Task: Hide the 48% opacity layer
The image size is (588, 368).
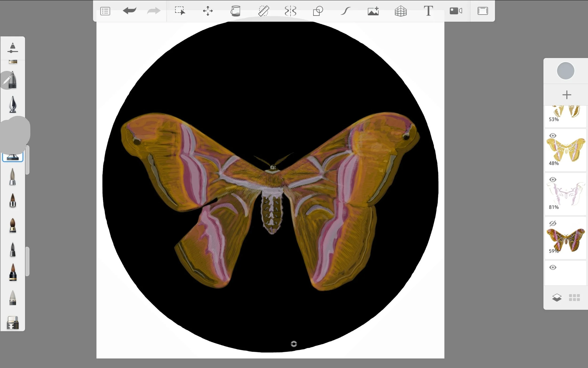Action: (x=553, y=136)
